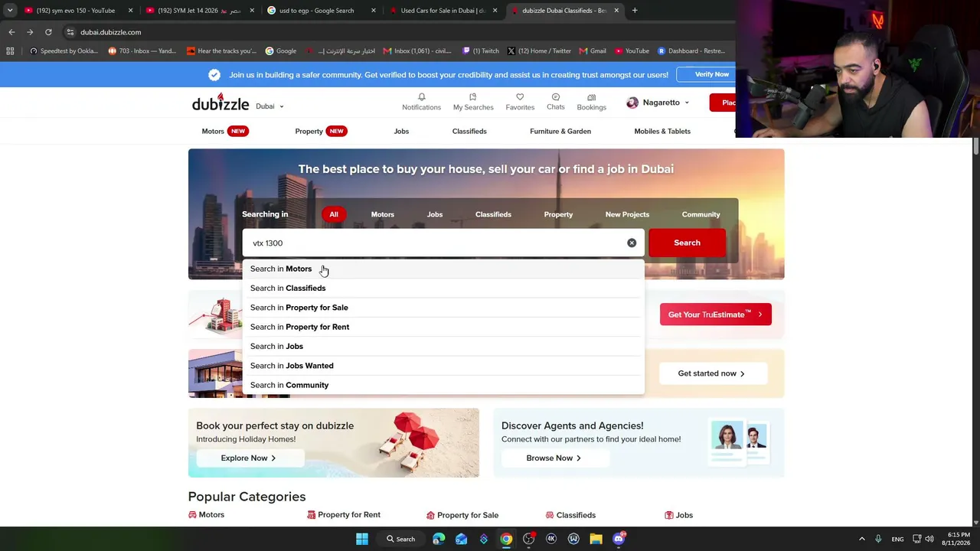
Task: Open Favorites heart icon
Action: tap(520, 97)
